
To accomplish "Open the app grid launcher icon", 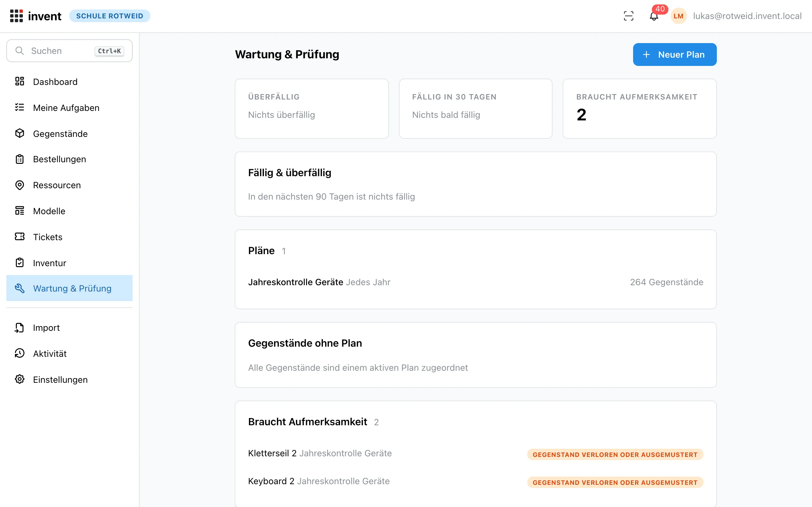I will coord(16,16).
